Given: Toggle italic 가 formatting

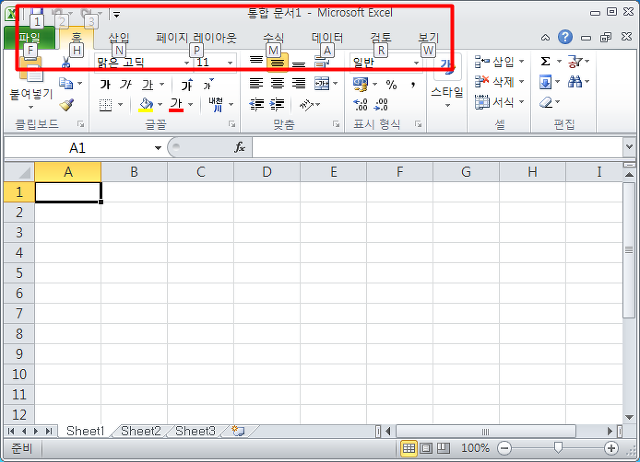Looking at the screenshot, I should coord(126,84).
